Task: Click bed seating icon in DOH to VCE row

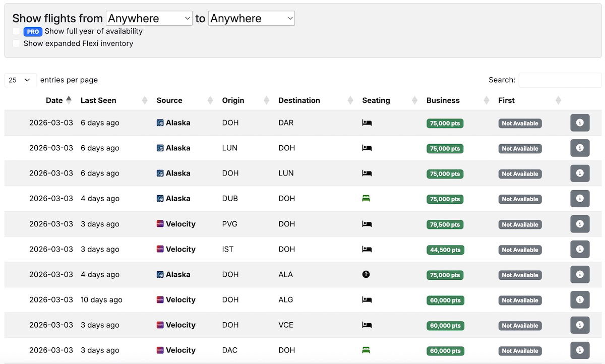Action: coord(367,325)
